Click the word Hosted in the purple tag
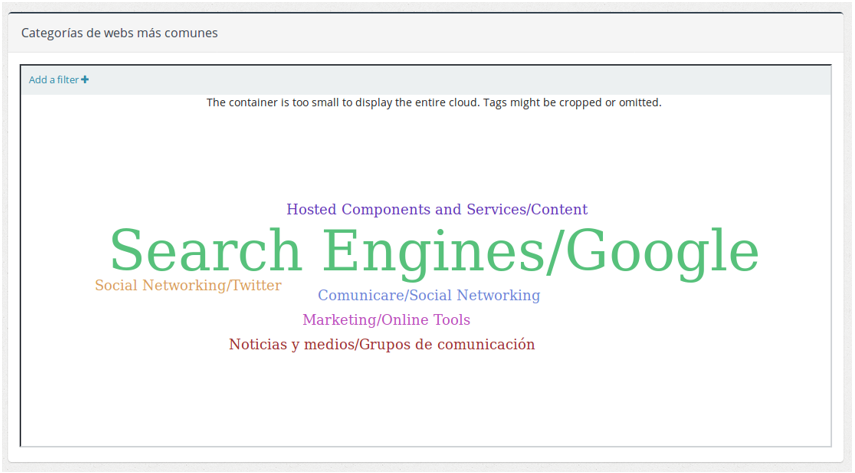Viewport: 855px width, 473px height. coord(312,210)
